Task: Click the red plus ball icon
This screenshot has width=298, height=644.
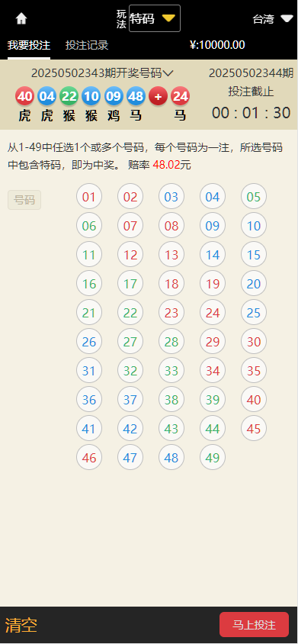Action: pyautogui.click(x=158, y=96)
